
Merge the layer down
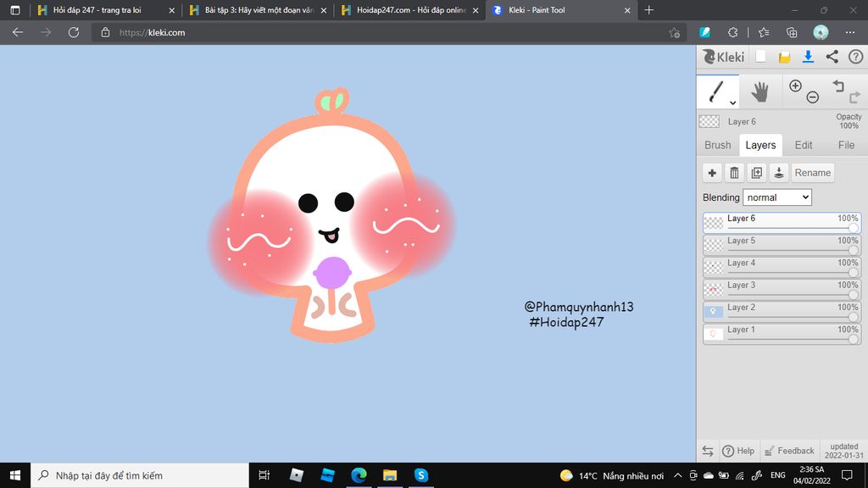pos(778,173)
